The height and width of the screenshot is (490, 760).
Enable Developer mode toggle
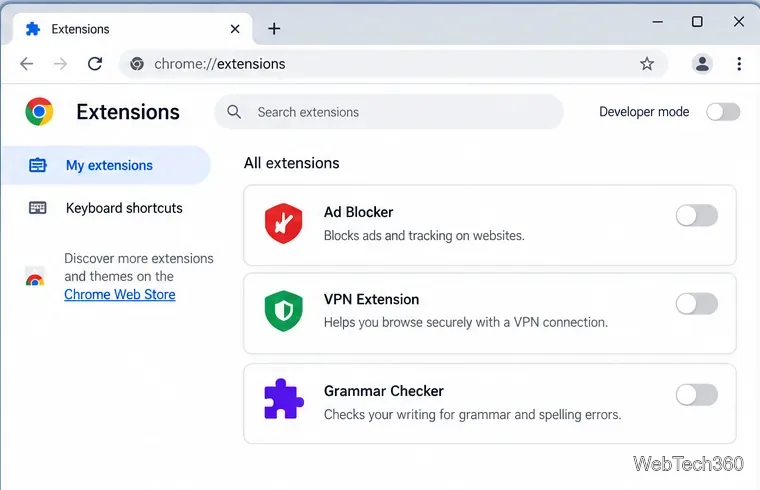723,112
